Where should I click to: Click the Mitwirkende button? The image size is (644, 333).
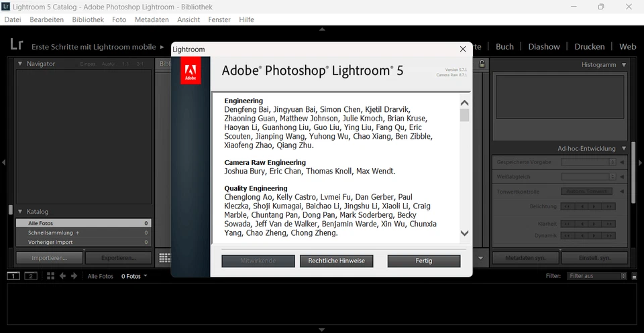(258, 261)
